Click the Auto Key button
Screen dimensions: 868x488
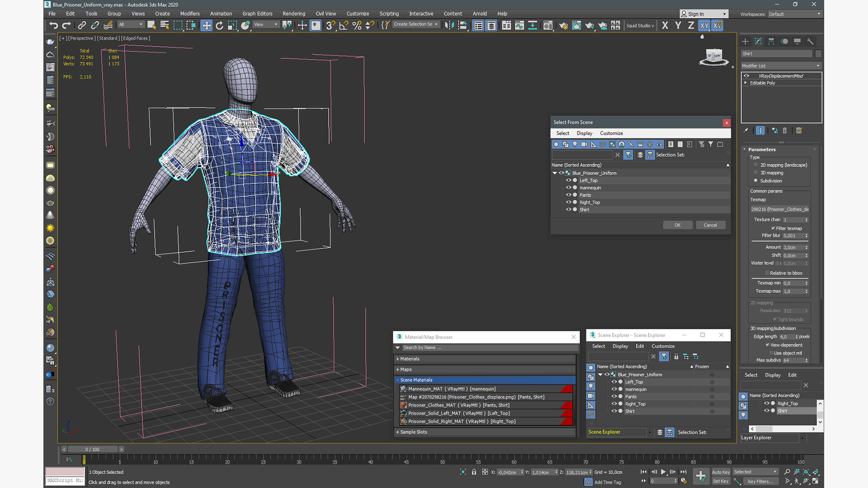click(x=721, y=472)
